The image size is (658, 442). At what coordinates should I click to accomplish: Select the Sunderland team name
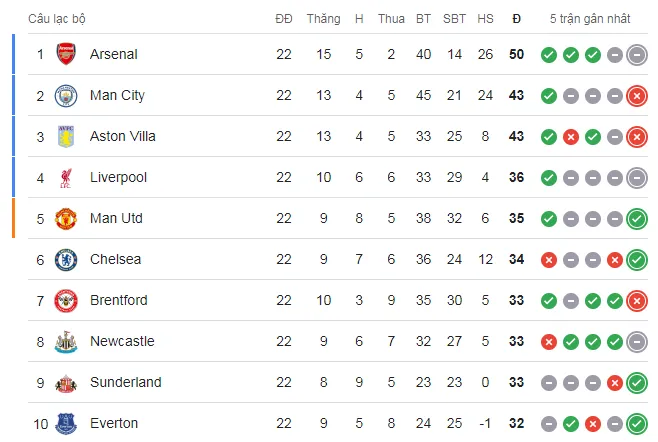tap(125, 382)
